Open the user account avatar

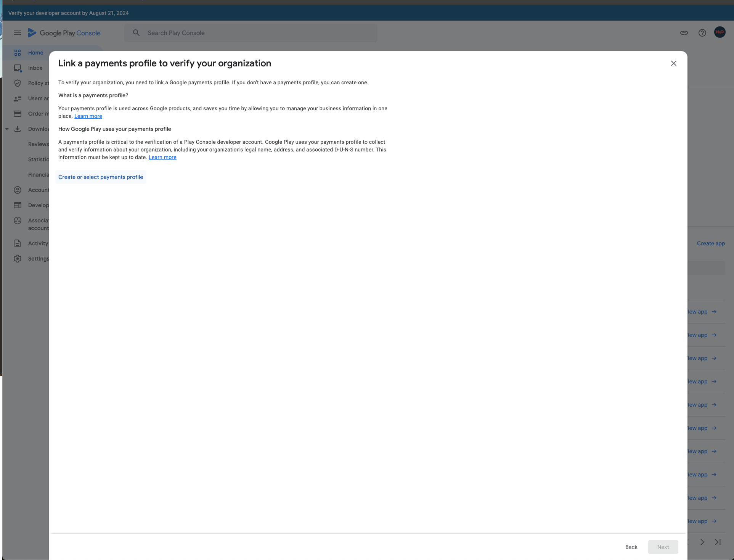pos(720,32)
